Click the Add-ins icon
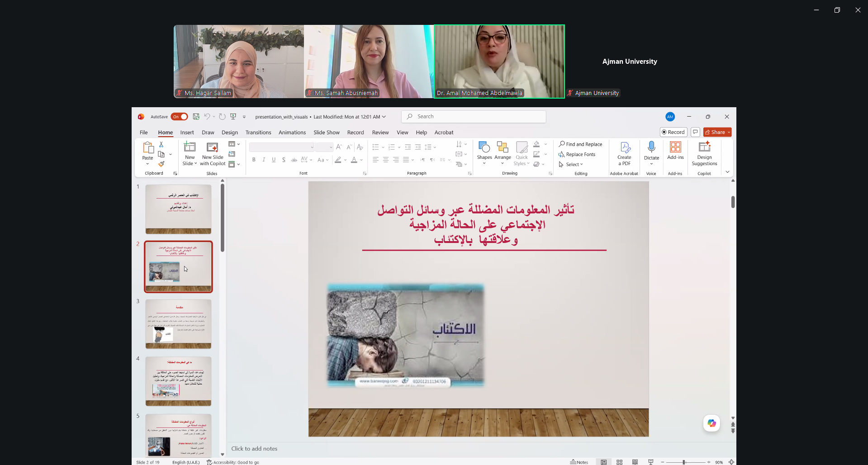The image size is (868, 465). [x=675, y=150]
